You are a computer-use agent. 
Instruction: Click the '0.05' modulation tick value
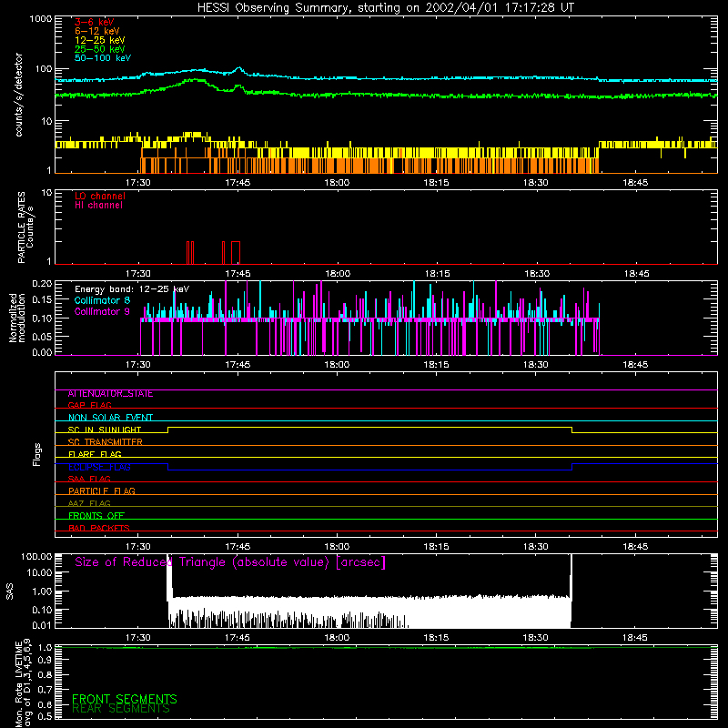(42, 336)
